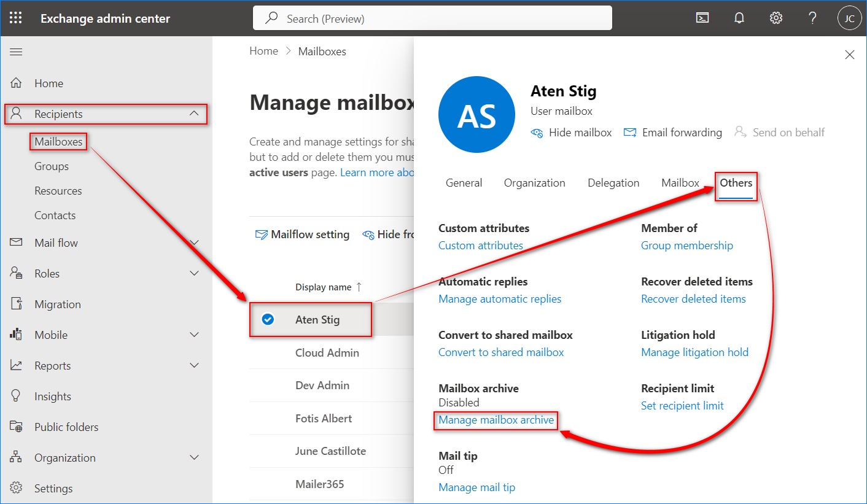Viewport: 867px width, 504px height.
Task: Switch to the General tab
Action: click(464, 183)
